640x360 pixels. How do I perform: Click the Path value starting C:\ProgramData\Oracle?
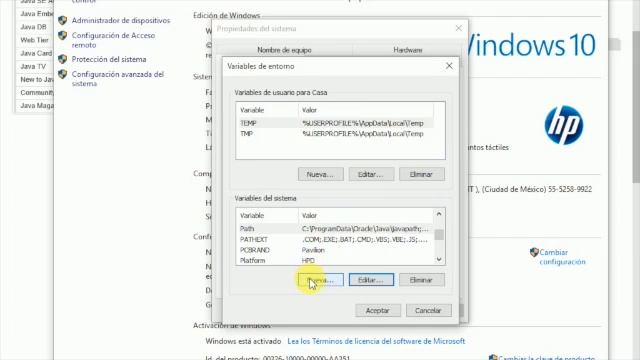tap(365, 229)
